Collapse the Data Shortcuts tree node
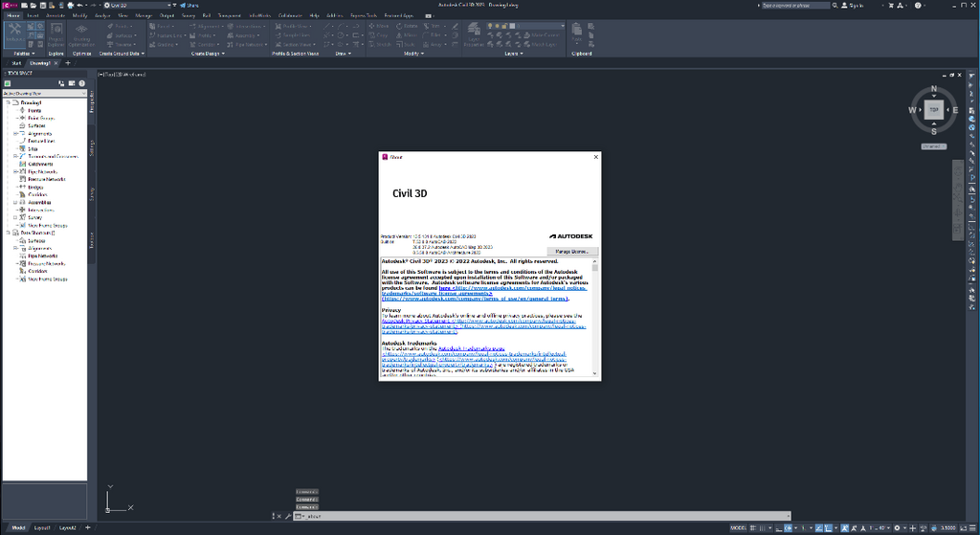The image size is (980, 535). [8, 233]
